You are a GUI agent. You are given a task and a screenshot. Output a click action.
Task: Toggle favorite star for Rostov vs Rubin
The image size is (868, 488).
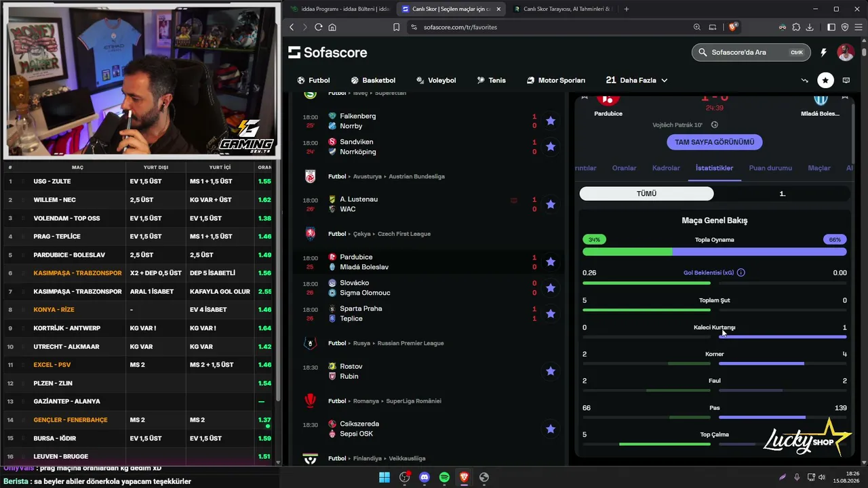(551, 371)
